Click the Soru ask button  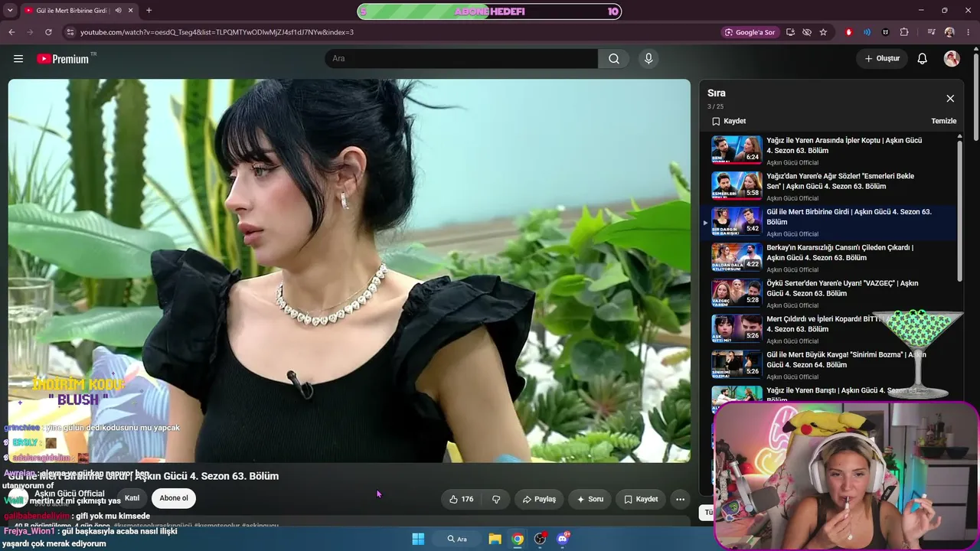coord(590,499)
